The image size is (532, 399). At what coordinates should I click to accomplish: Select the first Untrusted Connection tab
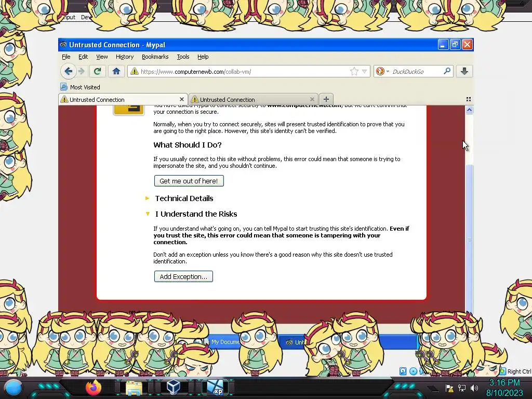122,99
